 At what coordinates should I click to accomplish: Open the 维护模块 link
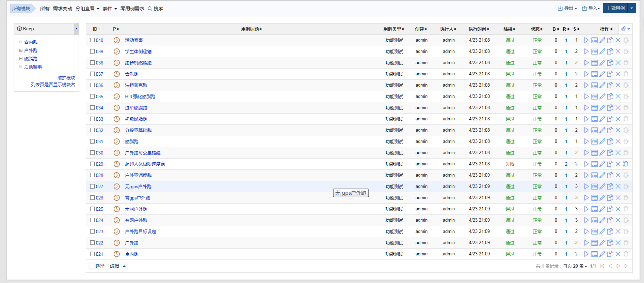(66, 78)
